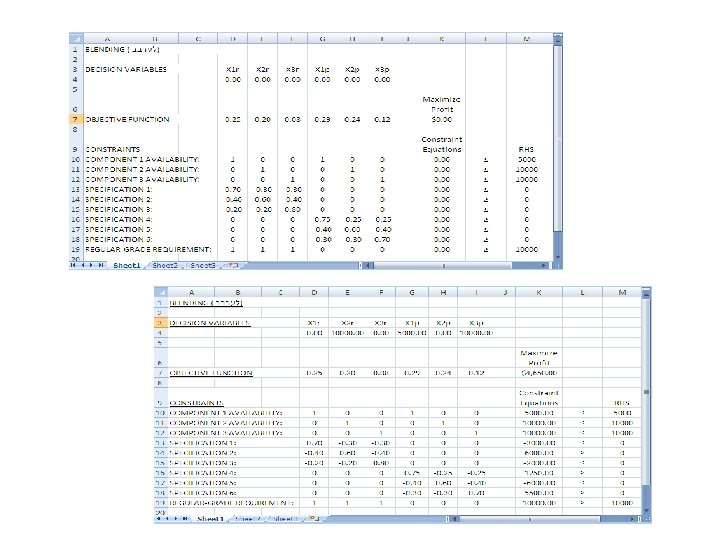The image size is (720, 540).
Task: Click 'REGULAR GRADE REQUIREMENT:' in lower spreadsheet
Action: coord(231,503)
